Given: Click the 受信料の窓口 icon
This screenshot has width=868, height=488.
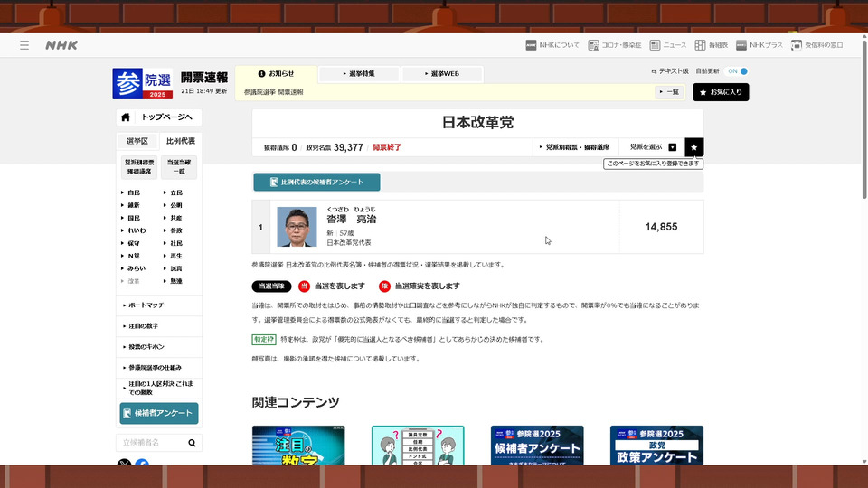Looking at the screenshot, I should point(796,45).
